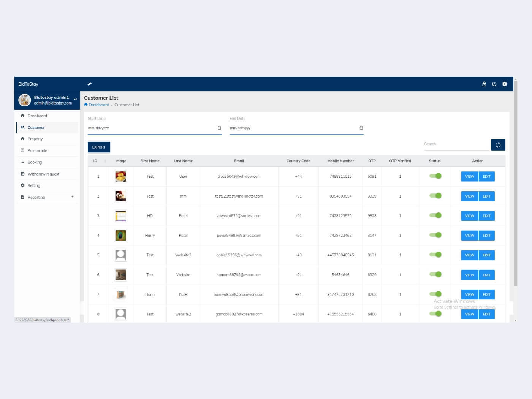Focus the Search input field
Screen dimensions: 532x399
457,144
